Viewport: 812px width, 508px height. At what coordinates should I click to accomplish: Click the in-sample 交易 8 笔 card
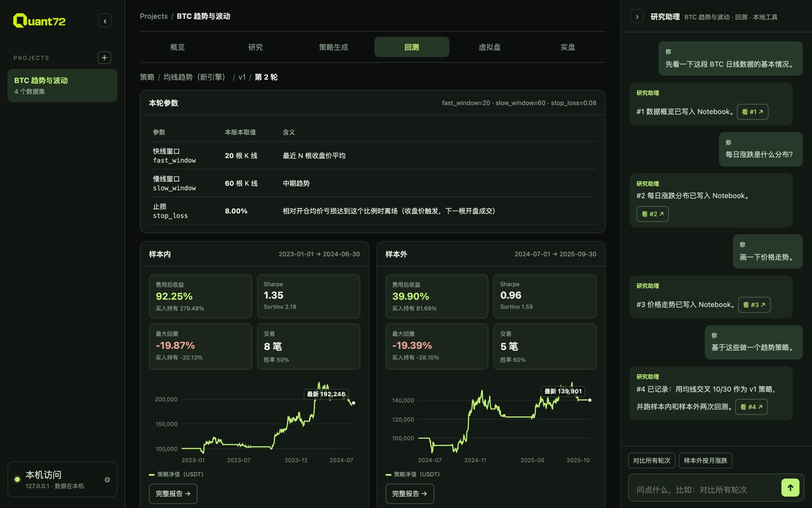(x=309, y=346)
